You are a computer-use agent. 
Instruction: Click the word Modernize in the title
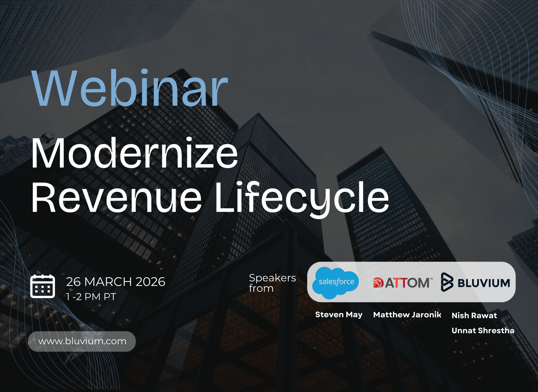coord(134,153)
